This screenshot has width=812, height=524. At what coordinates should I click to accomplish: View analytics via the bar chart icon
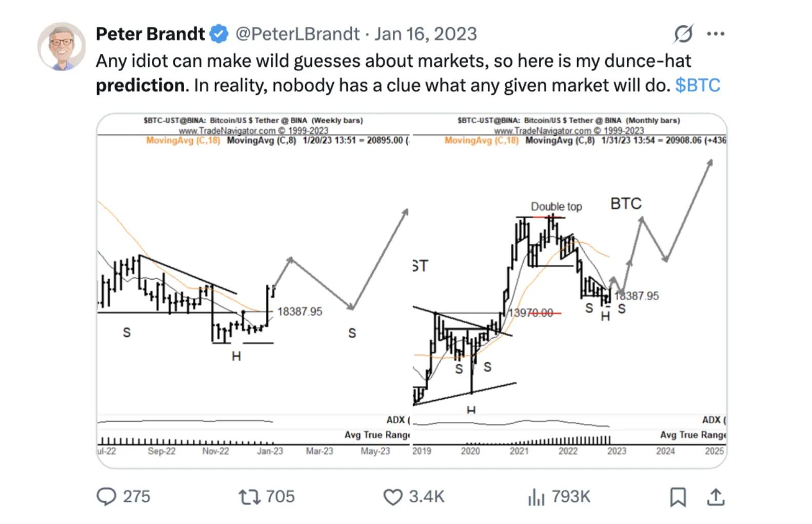pyautogui.click(x=536, y=497)
